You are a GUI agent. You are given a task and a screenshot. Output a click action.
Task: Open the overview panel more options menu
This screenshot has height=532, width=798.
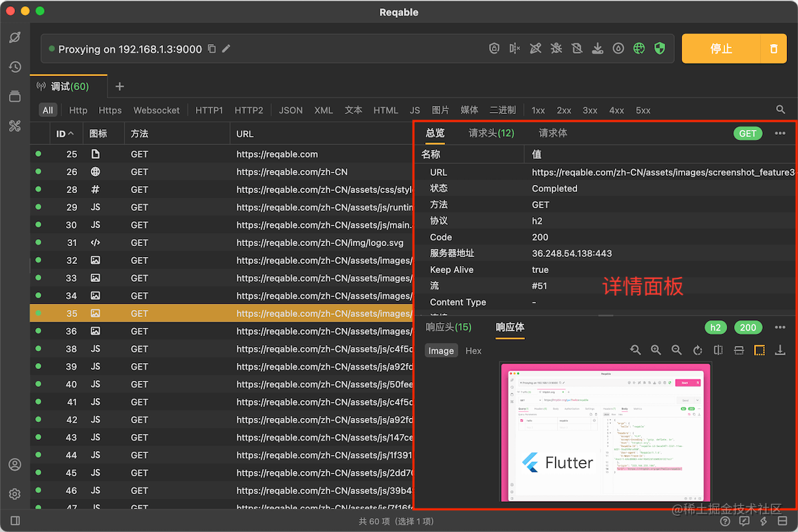click(x=780, y=133)
